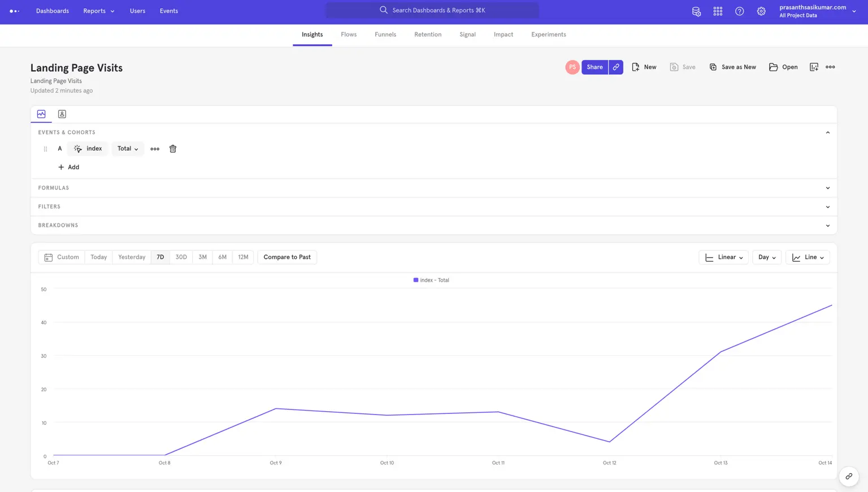Open the help question mark icon
Screen dimensions: 868x492
pyautogui.click(x=739, y=11)
